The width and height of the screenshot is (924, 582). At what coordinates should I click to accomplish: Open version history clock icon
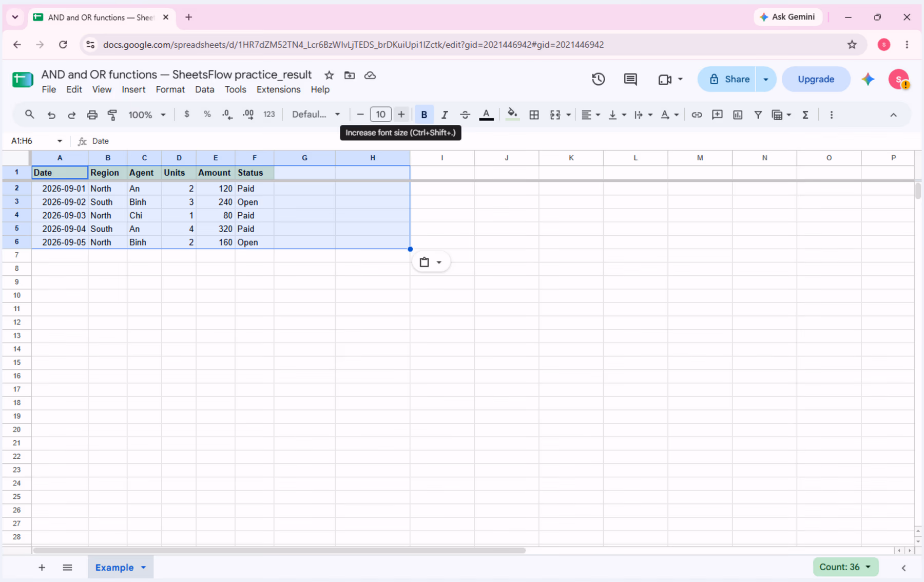[598, 79]
